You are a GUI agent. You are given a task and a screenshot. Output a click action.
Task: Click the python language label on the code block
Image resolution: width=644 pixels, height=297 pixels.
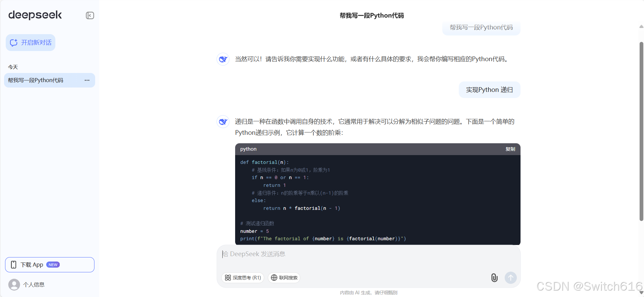click(x=248, y=149)
